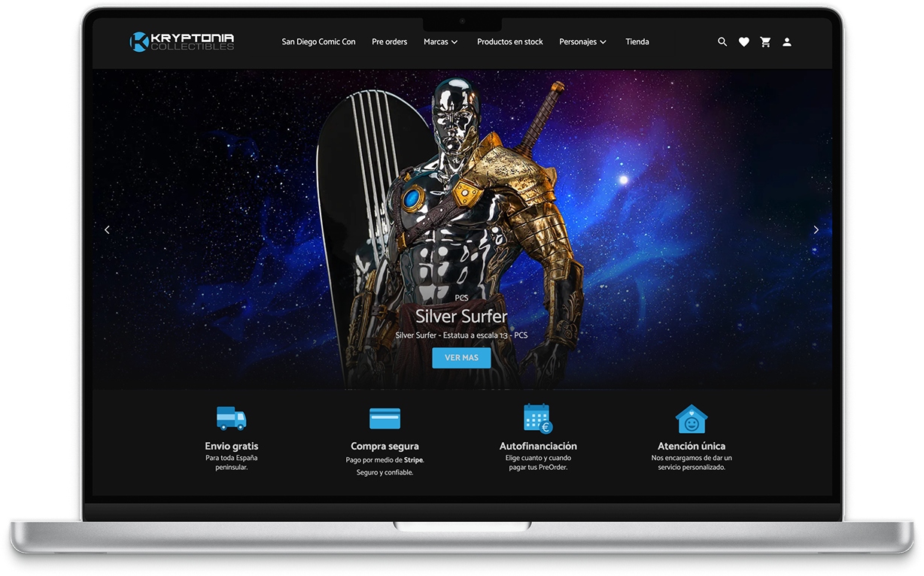Click 'Nos encargamos de dar un servicio personalizado.' text

691,462
